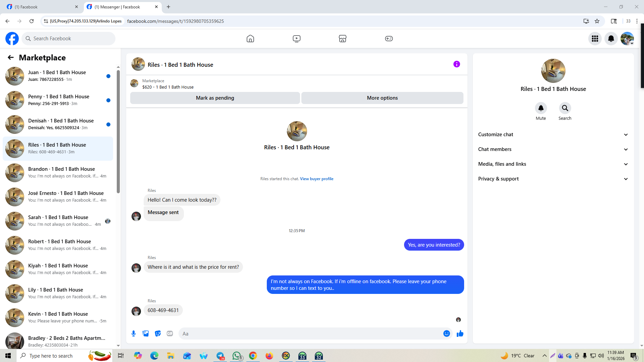
Task: Open Denisah's 1 Bed 1 Bath House chat
Action: click(x=58, y=124)
